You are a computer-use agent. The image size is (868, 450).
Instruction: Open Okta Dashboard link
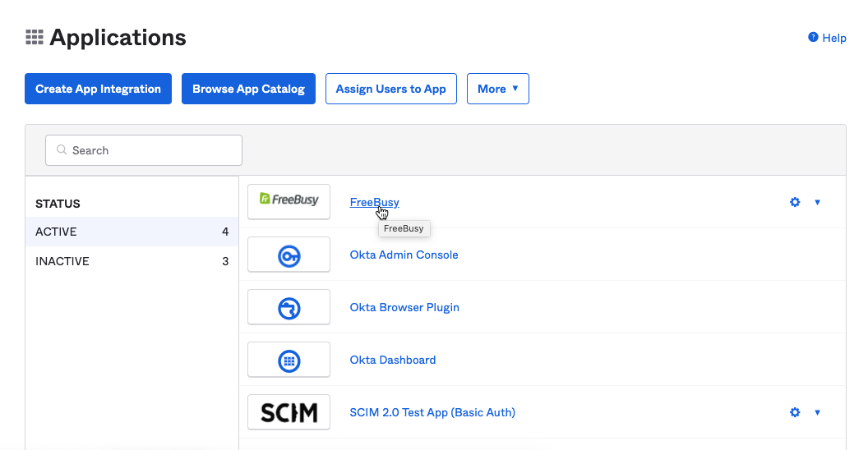point(392,360)
